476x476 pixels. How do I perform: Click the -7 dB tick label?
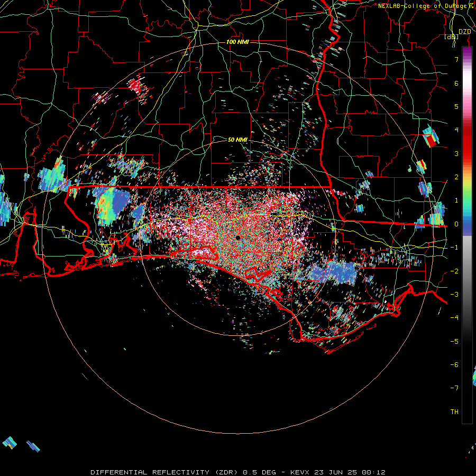[x=454, y=388]
